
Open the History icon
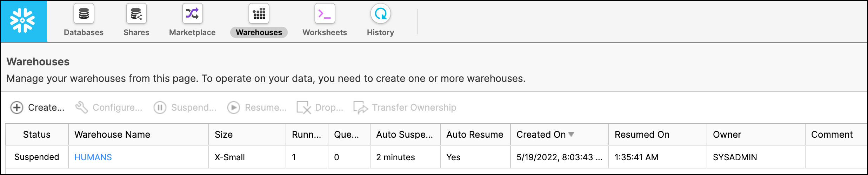tap(380, 14)
